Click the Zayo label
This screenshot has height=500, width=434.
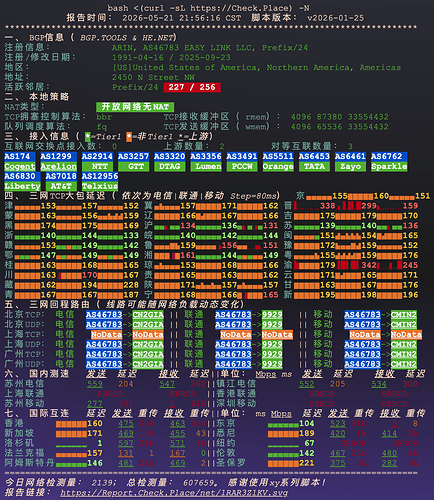pyautogui.click(x=350, y=166)
